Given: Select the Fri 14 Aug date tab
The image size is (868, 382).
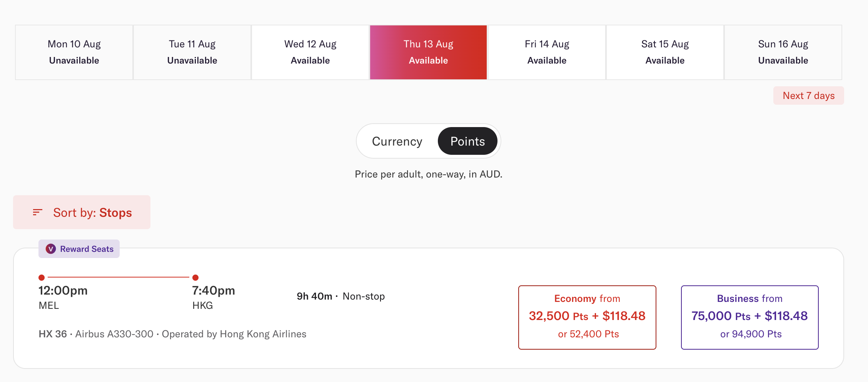Looking at the screenshot, I should (547, 52).
